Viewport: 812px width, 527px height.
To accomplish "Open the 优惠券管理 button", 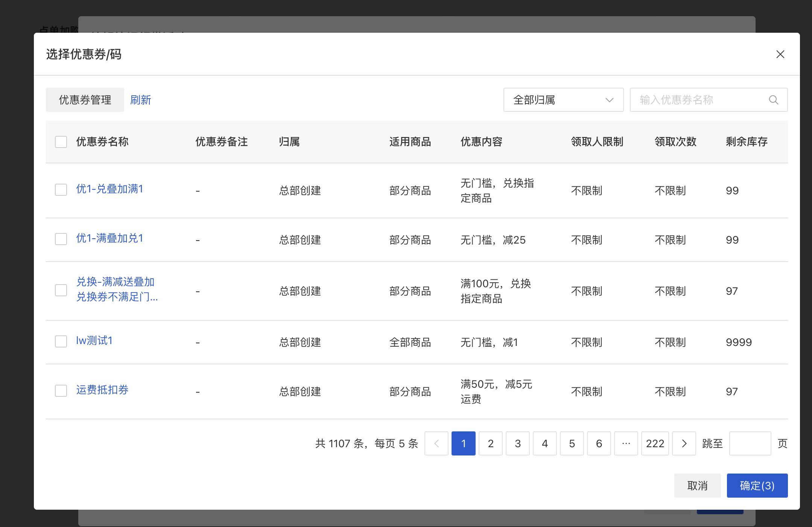I will pyautogui.click(x=85, y=100).
